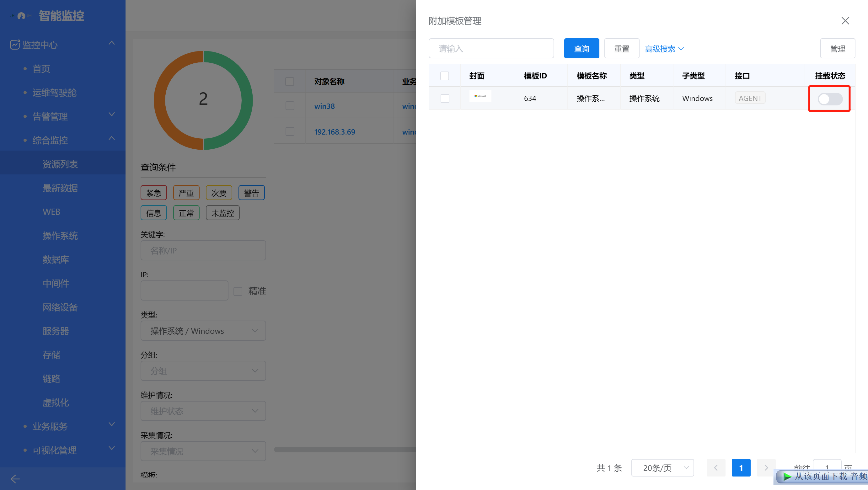
Task: Click the 智能监控 logo icon
Action: click(x=21, y=16)
